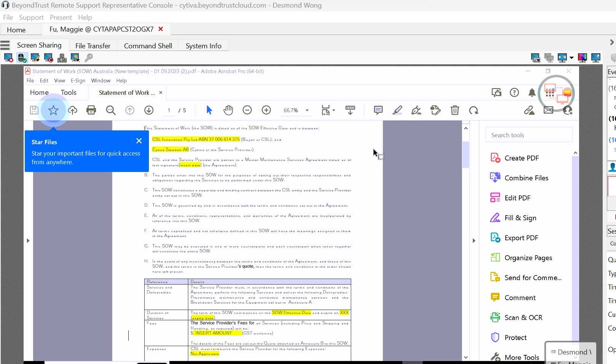Screen dimensions: 616x364
Task: Collapse the Acrobat right tools pane arrow
Action: click(x=474, y=240)
